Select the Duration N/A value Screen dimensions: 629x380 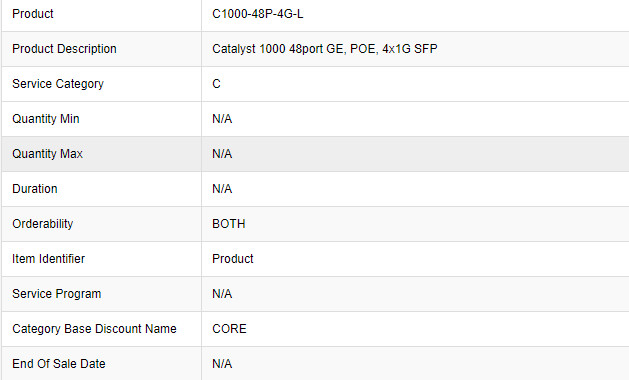pyautogui.click(x=222, y=188)
